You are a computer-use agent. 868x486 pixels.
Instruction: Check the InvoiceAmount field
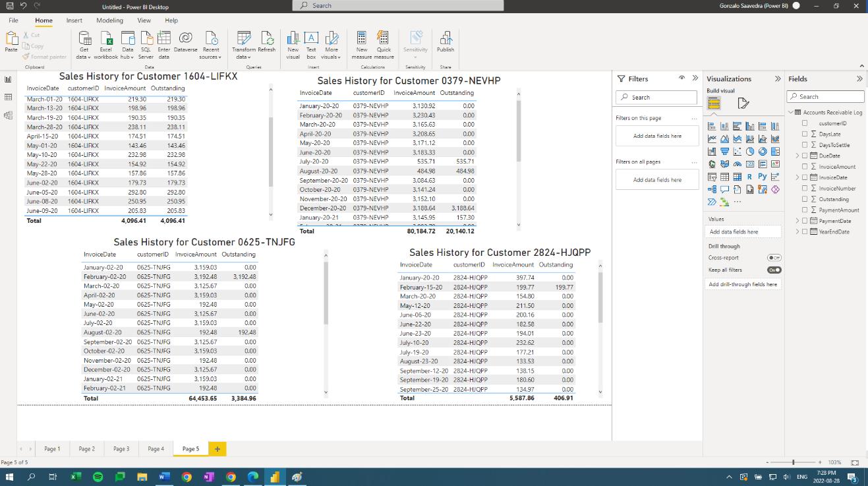tap(805, 167)
